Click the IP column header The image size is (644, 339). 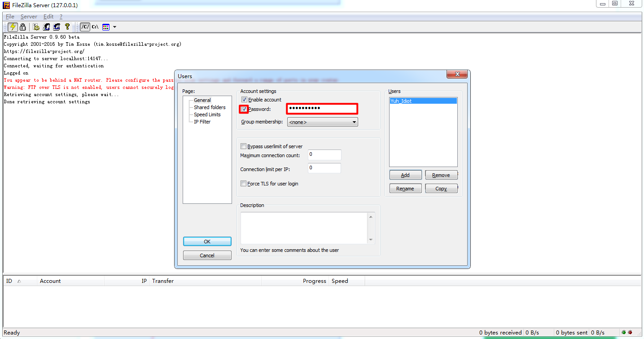click(x=127, y=281)
